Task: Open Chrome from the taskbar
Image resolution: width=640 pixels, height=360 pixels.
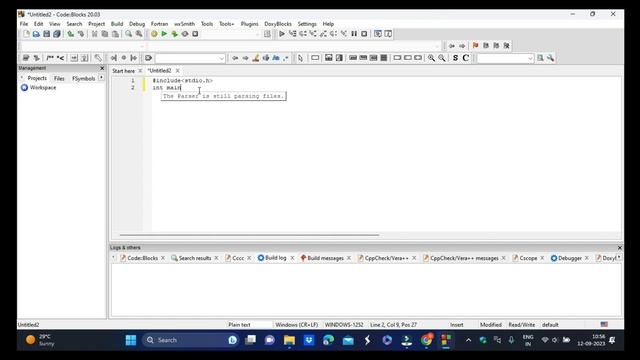Action: click(x=427, y=340)
